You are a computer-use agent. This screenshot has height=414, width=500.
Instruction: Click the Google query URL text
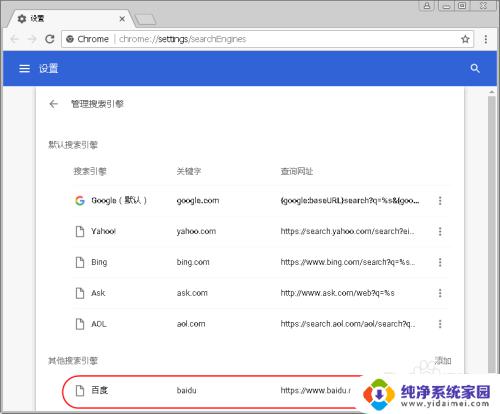pos(350,201)
